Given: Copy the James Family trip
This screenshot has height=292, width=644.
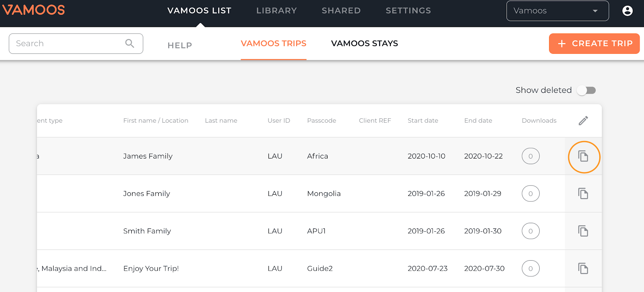Looking at the screenshot, I should point(583,156).
